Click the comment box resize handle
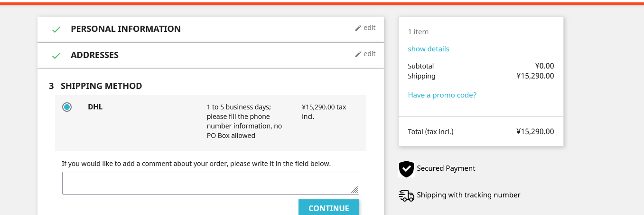This screenshot has height=215, width=644. pyautogui.click(x=355, y=190)
